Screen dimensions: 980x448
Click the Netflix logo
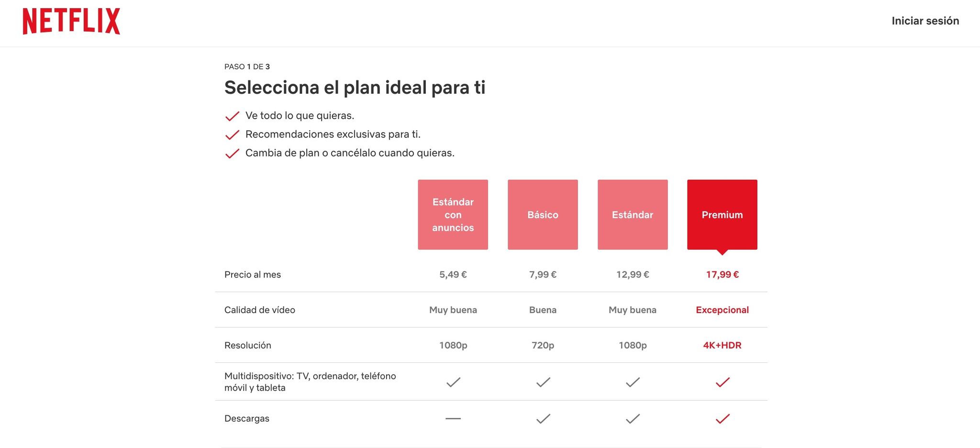[x=71, y=21]
